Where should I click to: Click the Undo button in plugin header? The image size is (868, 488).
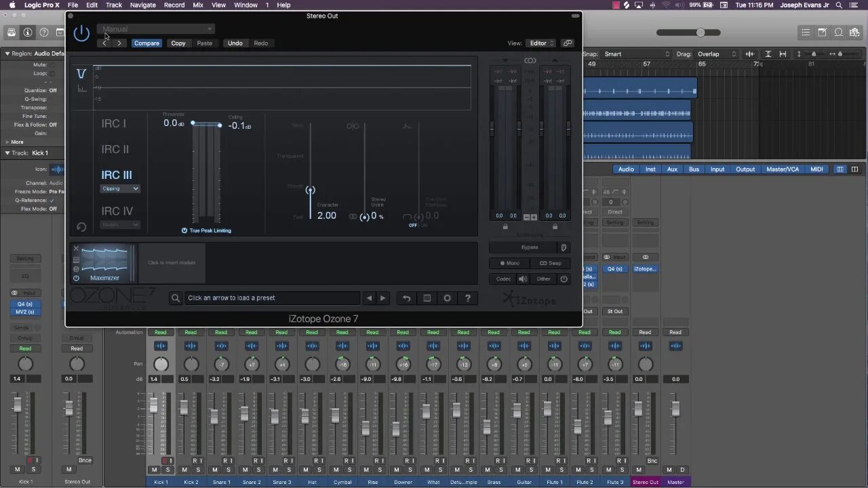tap(235, 43)
